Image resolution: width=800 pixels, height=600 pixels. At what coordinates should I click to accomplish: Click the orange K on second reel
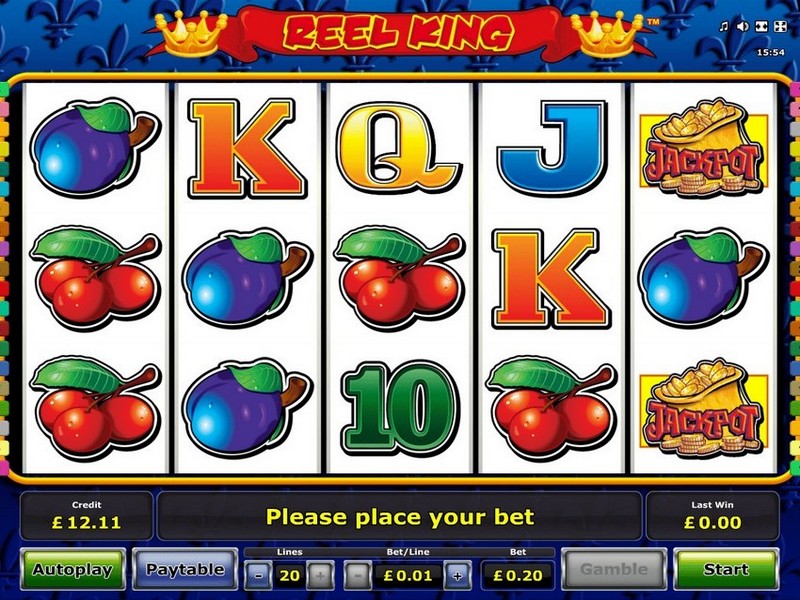[x=247, y=148]
